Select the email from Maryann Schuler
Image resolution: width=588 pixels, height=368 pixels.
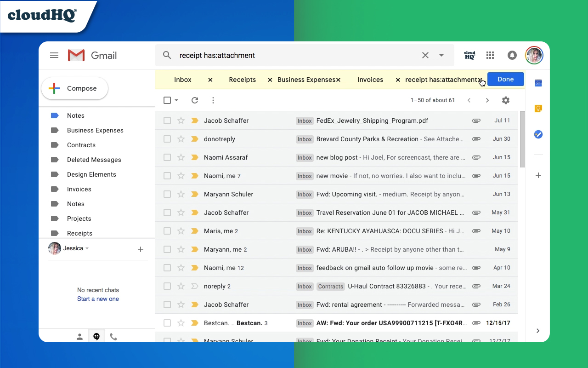[x=167, y=194]
